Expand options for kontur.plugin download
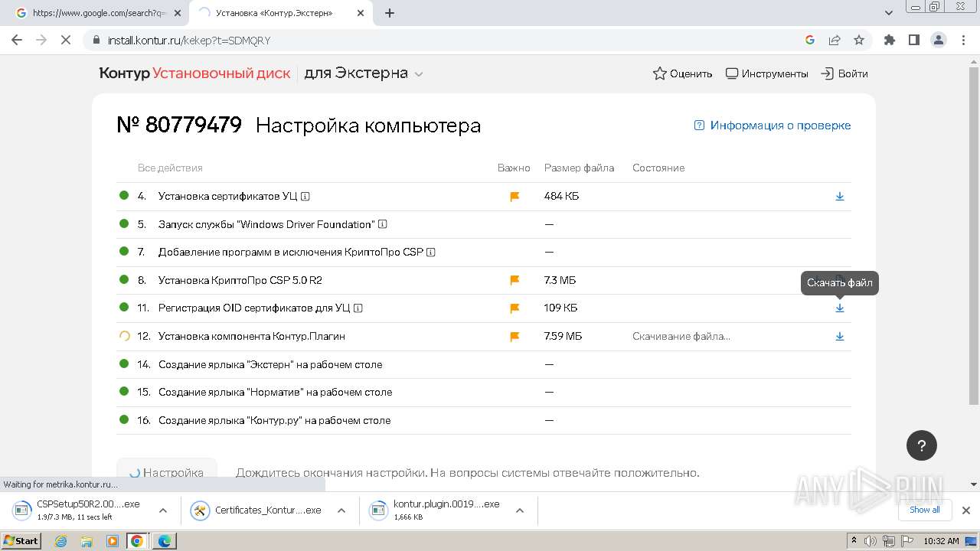Screen dimensions: 980x551 pyautogui.click(x=519, y=510)
